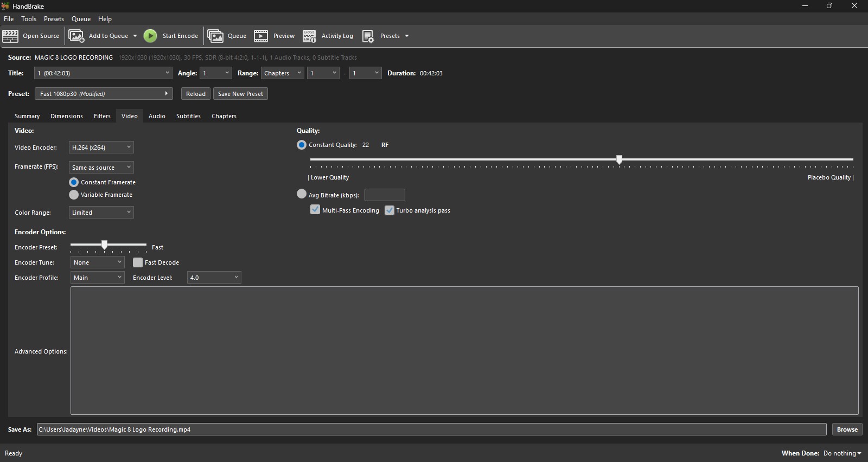Open the Framerate (FPS) dropdown
Screen dimensions: 868x462
[x=101, y=168]
